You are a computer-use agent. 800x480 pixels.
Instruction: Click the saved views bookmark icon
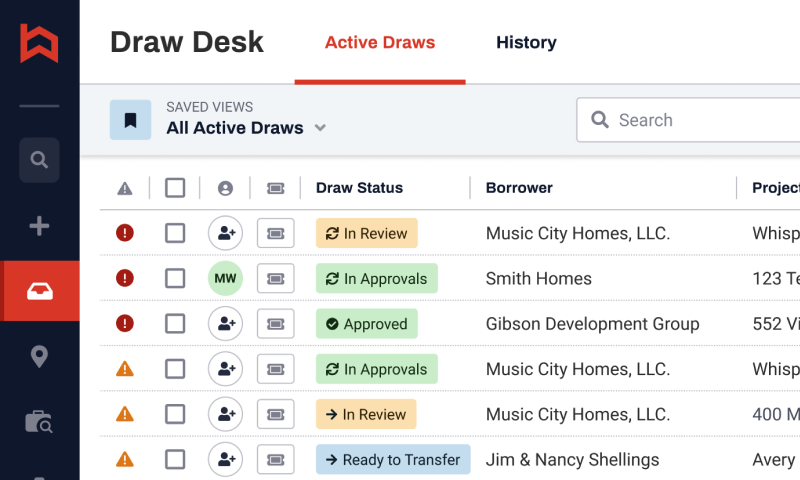point(131,120)
